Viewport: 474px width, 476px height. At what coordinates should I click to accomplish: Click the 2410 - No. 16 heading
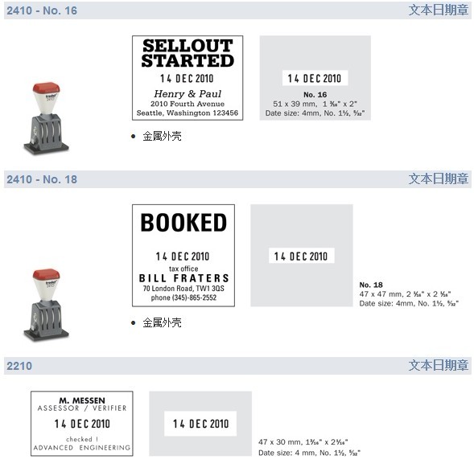(42, 10)
